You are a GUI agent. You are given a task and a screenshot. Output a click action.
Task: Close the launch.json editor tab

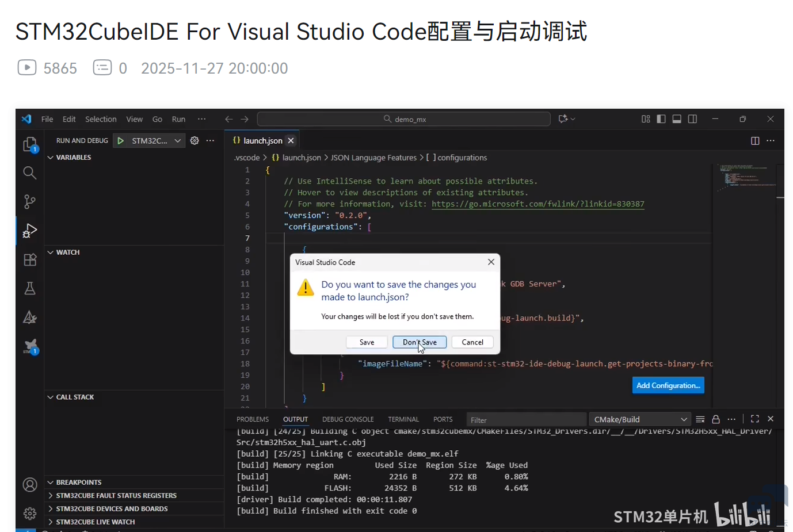291,141
